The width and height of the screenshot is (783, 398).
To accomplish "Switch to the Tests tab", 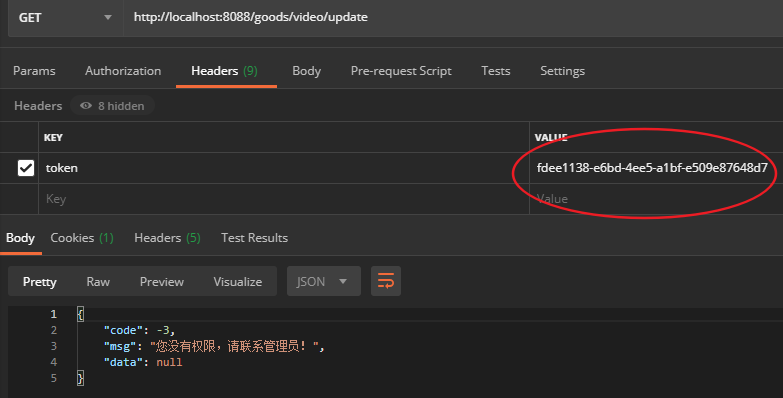I will (x=496, y=71).
